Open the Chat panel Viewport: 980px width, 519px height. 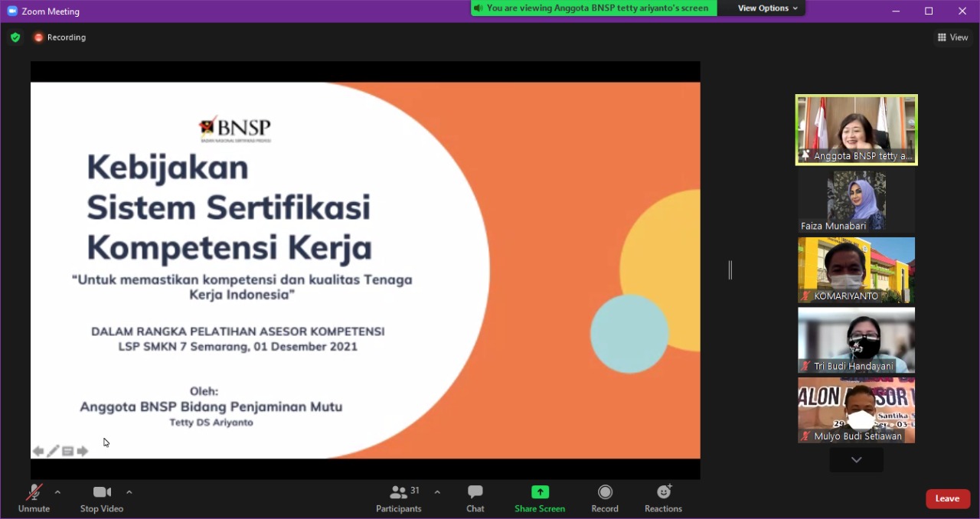(x=475, y=498)
